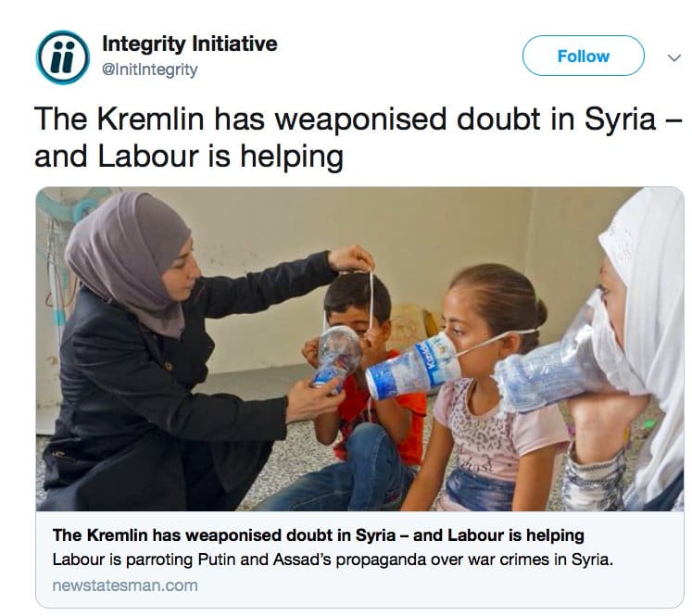
Task: Click the girl in pink top in photo
Action: click(490, 388)
